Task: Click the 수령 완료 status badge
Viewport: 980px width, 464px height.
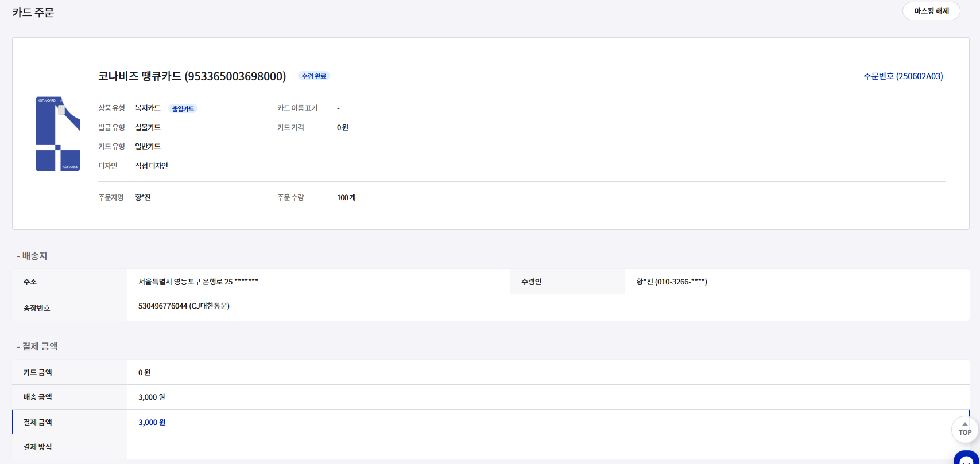Action: coord(314,76)
